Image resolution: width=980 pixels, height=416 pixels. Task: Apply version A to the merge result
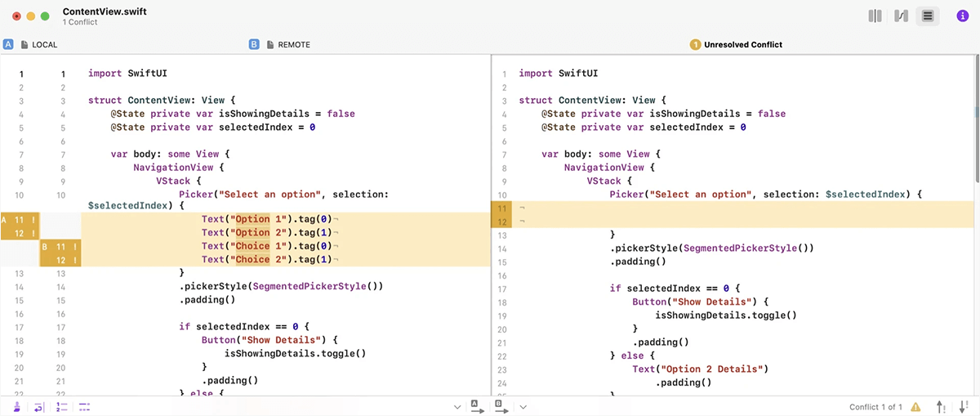(x=478, y=406)
